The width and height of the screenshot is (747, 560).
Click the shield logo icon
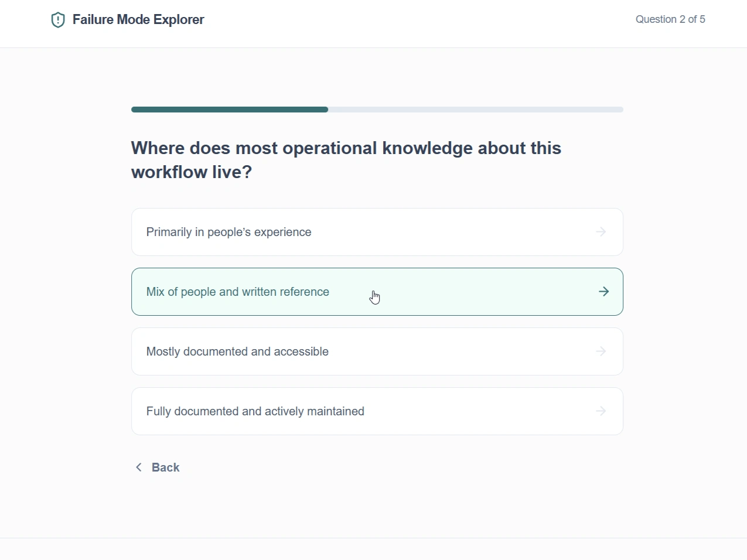point(58,20)
